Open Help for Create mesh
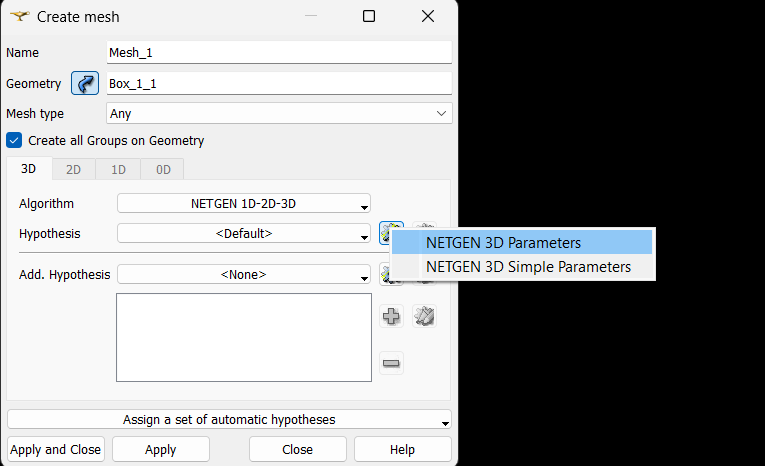765x466 pixels. coord(403,449)
